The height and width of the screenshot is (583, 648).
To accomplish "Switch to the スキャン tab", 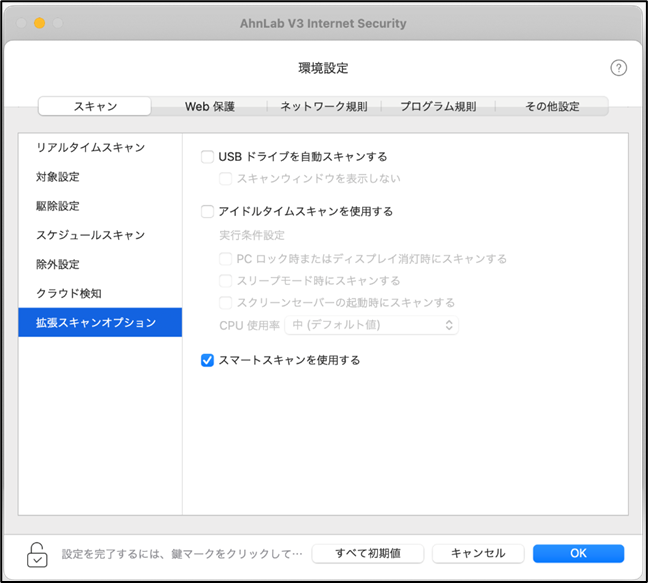I will (x=95, y=106).
